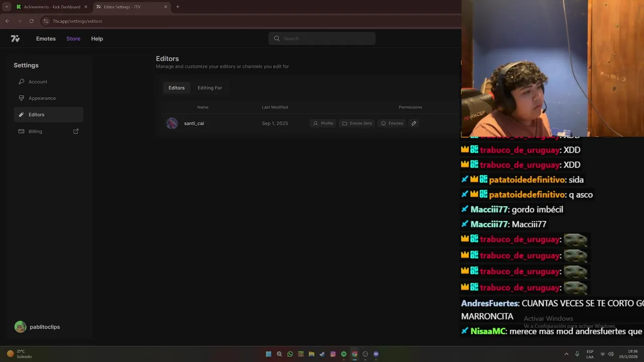Click santi_cai's avatar

(172, 123)
